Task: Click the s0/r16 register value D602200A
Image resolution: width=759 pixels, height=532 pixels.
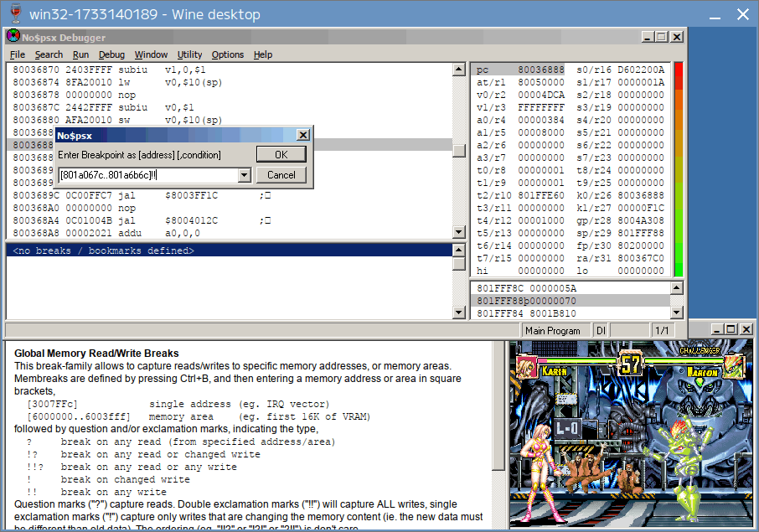Action: point(641,70)
